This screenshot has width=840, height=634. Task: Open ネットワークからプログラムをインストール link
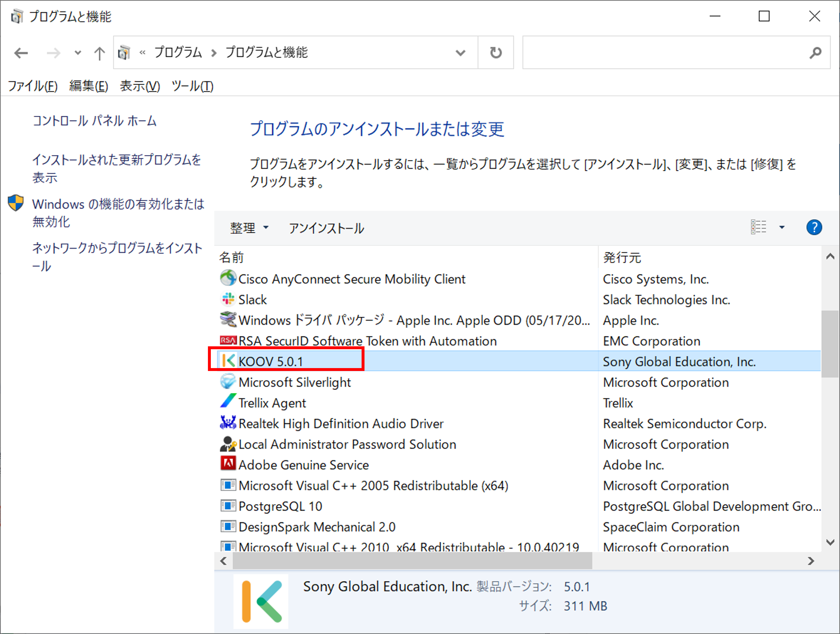pyautogui.click(x=117, y=257)
